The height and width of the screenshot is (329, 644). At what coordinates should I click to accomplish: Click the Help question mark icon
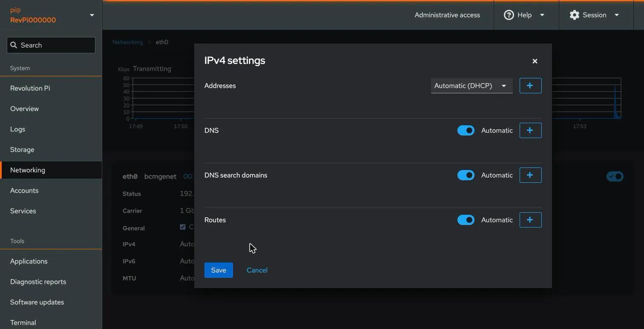point(509,15)
